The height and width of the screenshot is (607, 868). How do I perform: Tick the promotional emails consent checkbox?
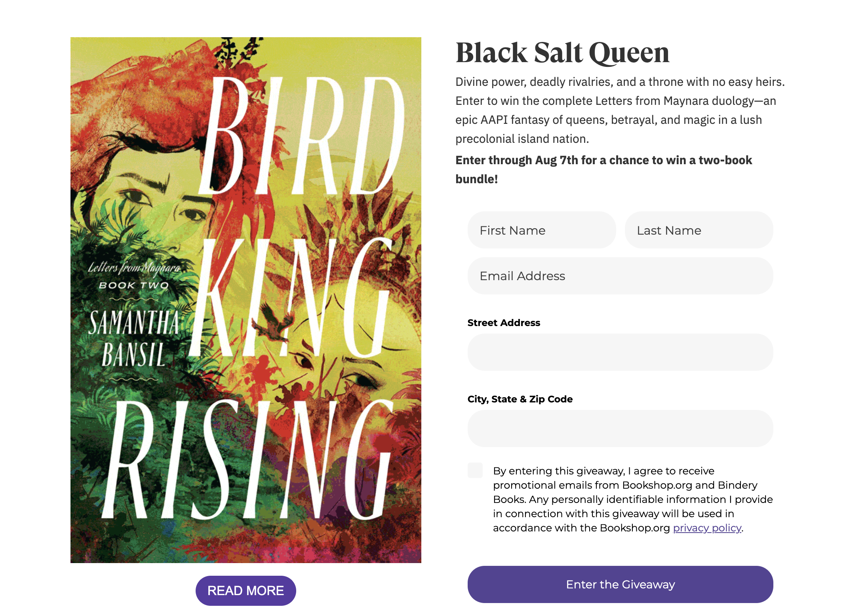point(475,470)
